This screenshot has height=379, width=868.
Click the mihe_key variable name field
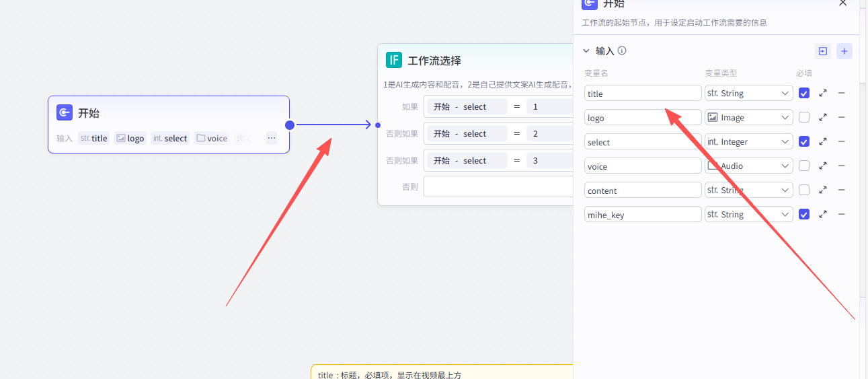642,215
